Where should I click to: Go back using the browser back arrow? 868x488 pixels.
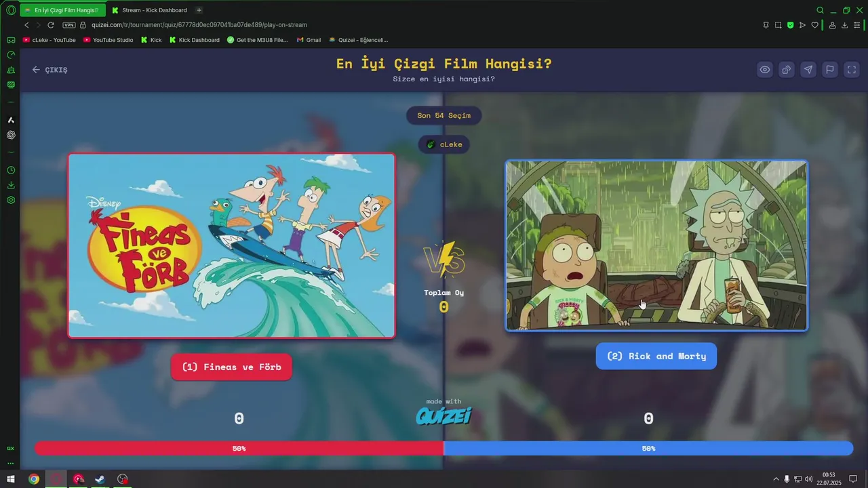(26, 25)
